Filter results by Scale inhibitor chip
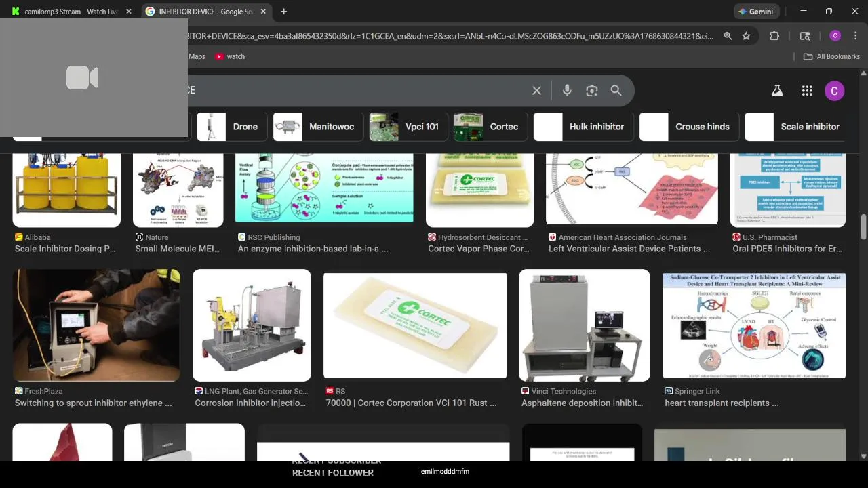The width and height of the screenshot is (868, 488). (795, 127)
